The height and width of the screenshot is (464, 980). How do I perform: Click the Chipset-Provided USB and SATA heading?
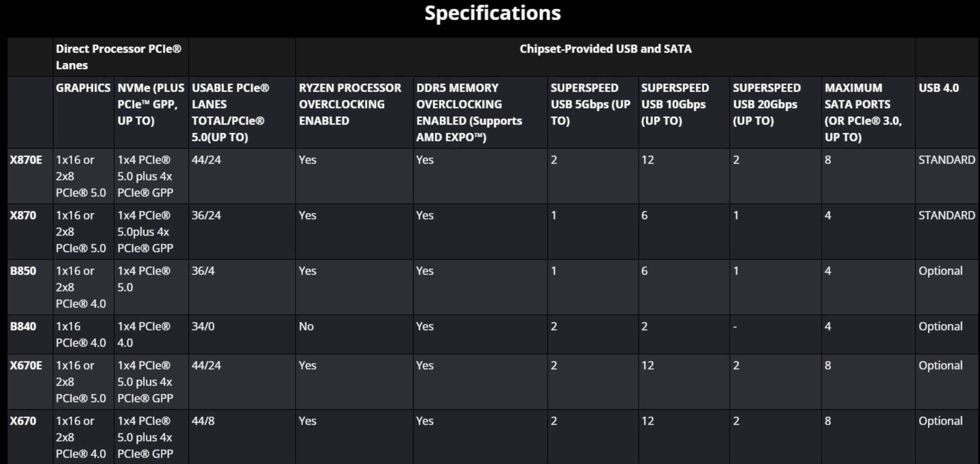point(605,49)
